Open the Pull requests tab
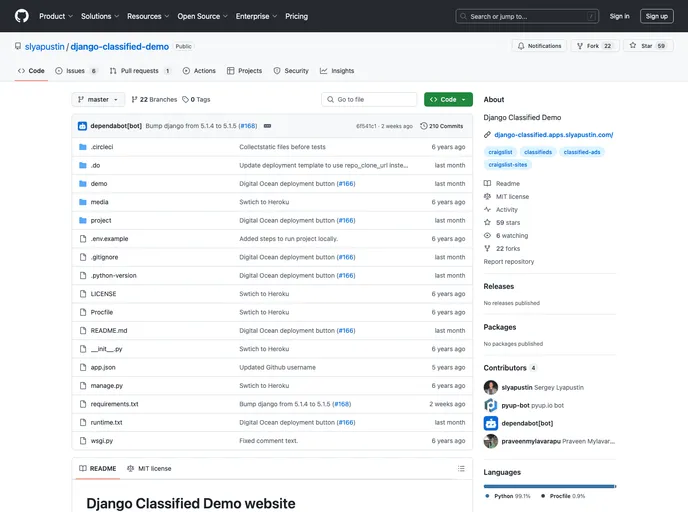The image size is (688, 512). pyautogui.click(x=140, y=71)
